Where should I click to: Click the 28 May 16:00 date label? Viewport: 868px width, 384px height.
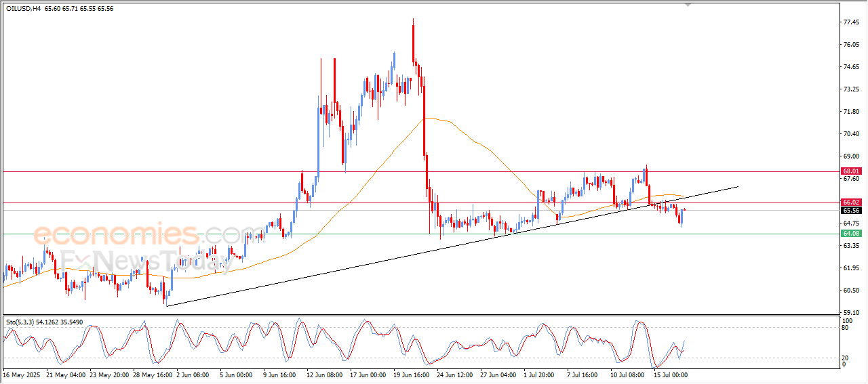pos(153,375)
